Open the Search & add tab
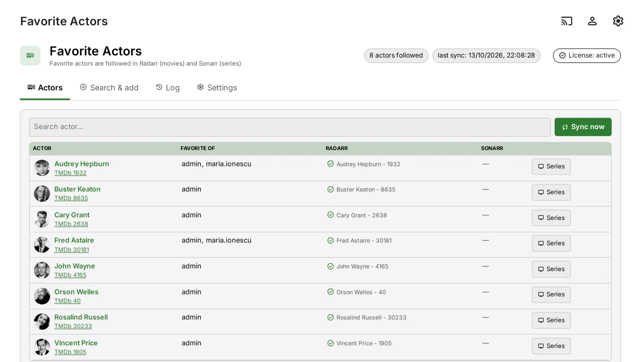Image resolution: width=644 pixels, height=362 pixels. click(x=109, y=88)
